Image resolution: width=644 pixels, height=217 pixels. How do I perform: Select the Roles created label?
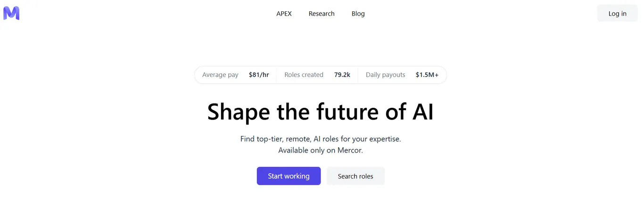(304, 75)
